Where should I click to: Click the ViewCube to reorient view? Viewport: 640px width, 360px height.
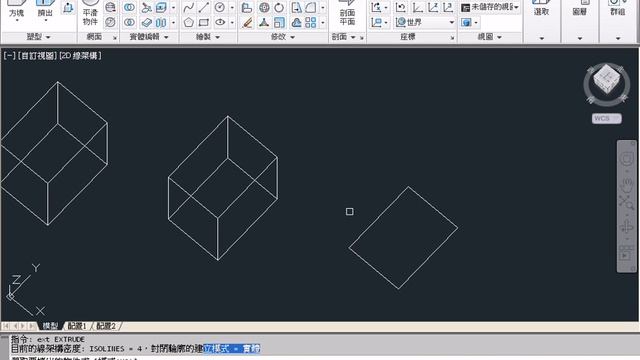pyautogui.click(x=606, y=79)
